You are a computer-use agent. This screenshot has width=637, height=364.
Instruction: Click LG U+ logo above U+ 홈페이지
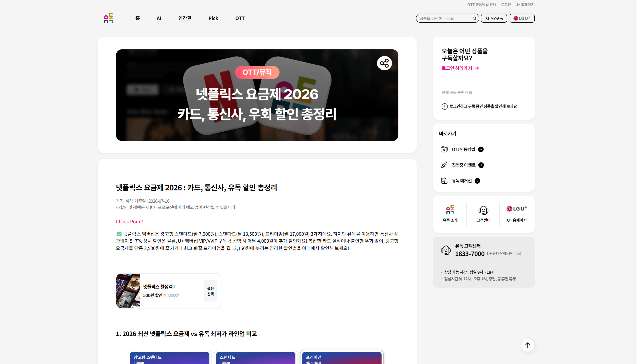517,209
